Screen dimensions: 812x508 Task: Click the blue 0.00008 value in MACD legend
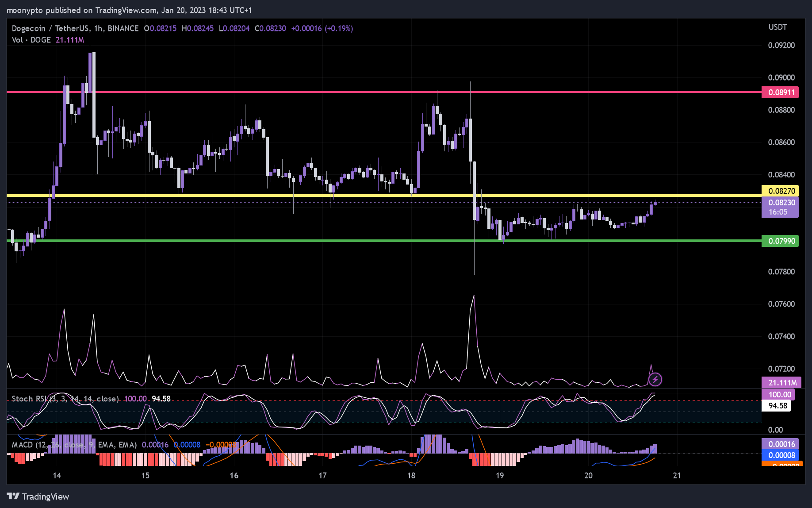coord(187,445)
